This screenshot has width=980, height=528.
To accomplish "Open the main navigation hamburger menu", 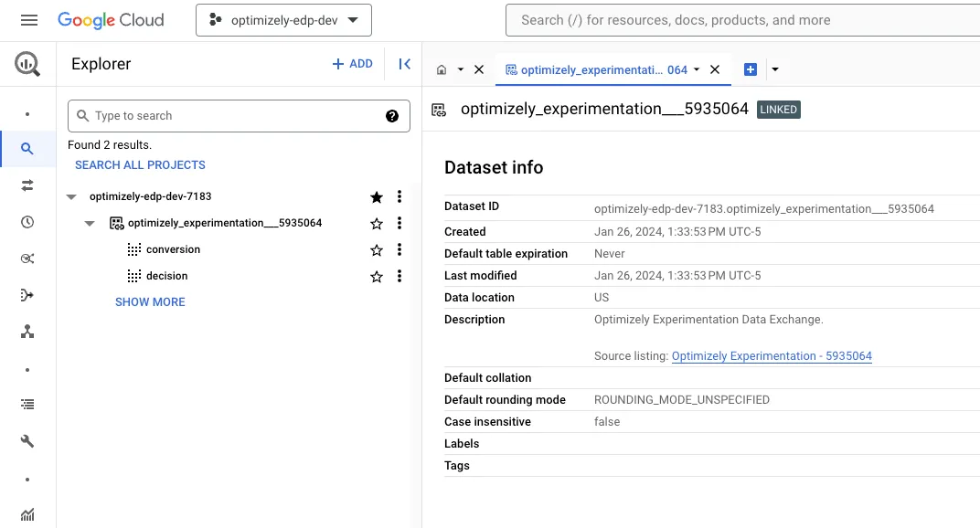I will pos(28,20).
